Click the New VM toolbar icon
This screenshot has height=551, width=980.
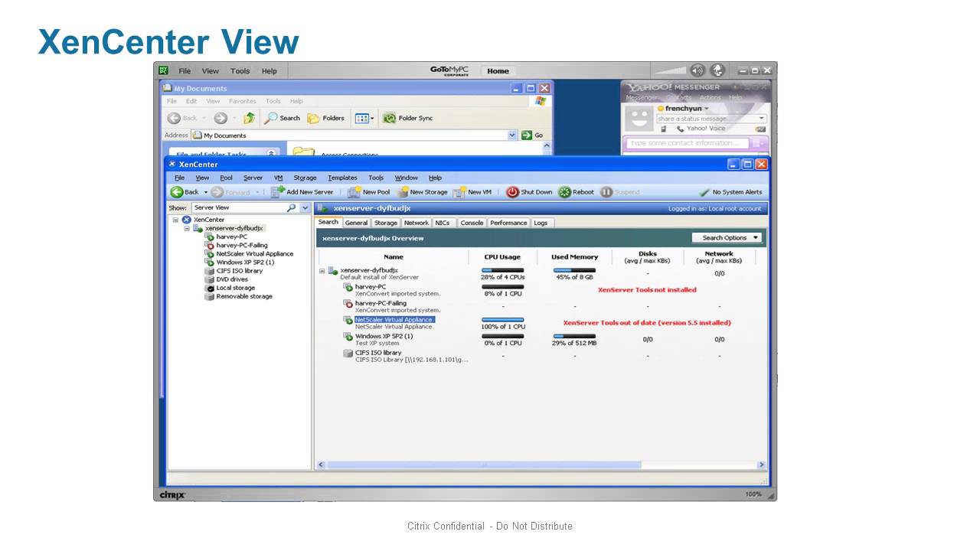[459, 192]
